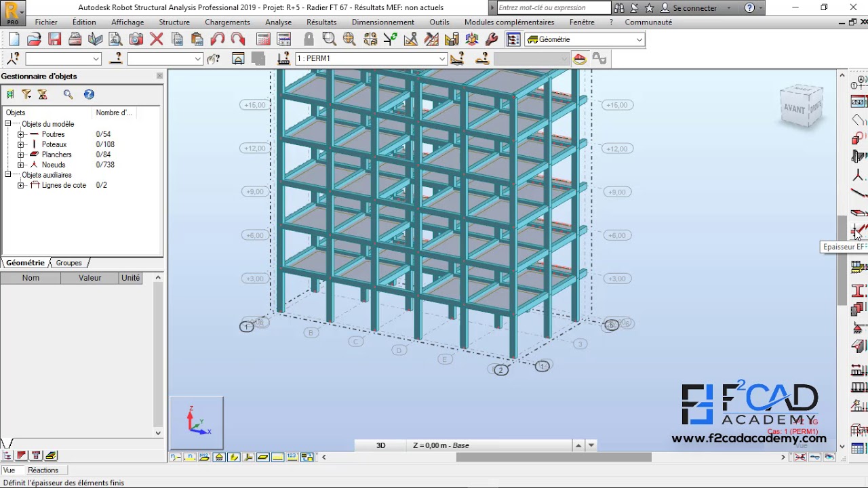Open a project using the folder icon

(34, 39)
